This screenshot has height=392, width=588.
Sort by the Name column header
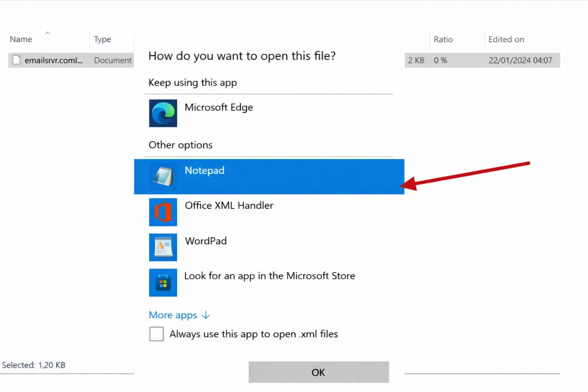[21, 39]
